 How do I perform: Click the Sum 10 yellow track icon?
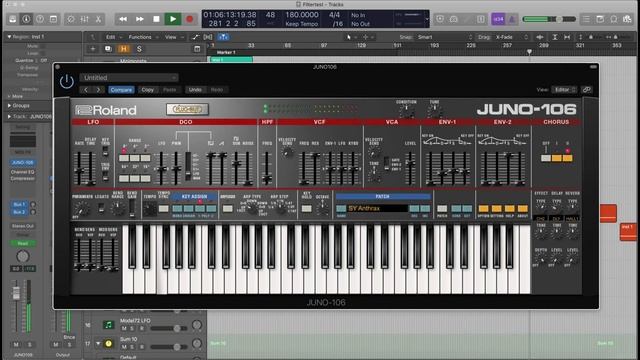pos(108,344)
